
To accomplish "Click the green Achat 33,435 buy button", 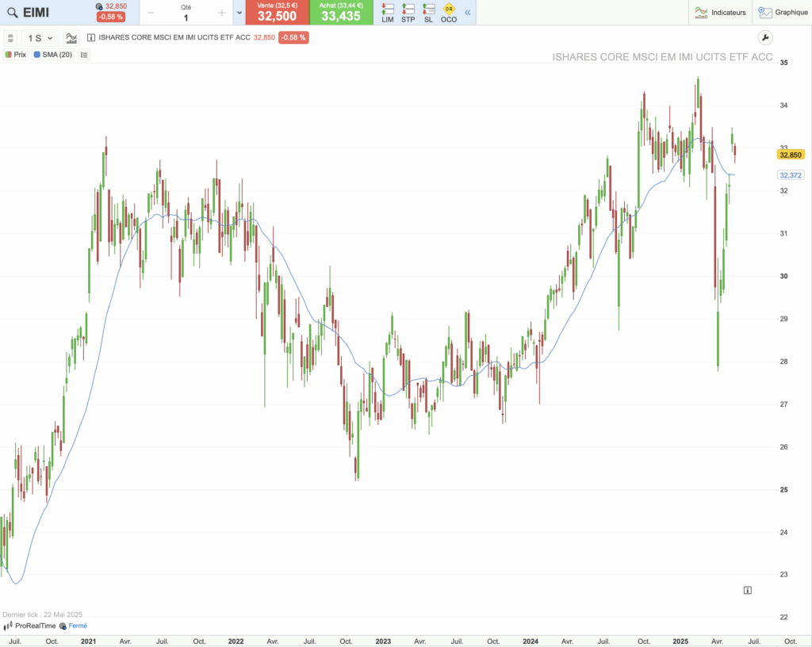I will pyautogui.click(x=341, y=13).
